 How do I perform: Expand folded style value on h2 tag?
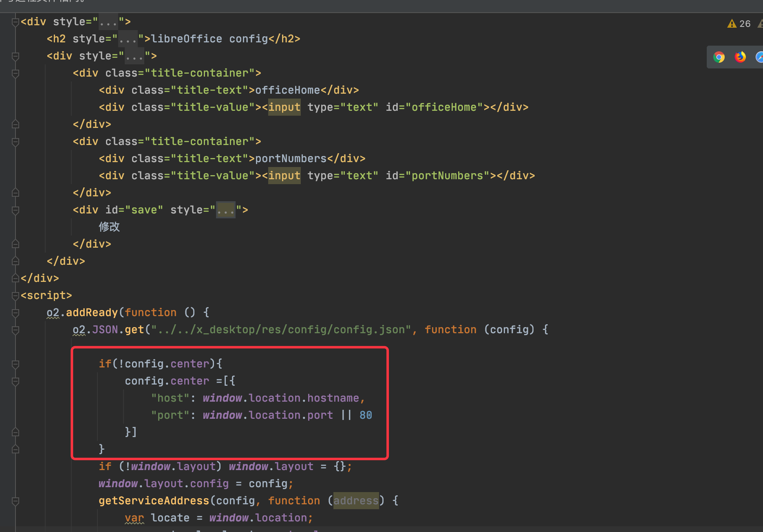point(128,39)
